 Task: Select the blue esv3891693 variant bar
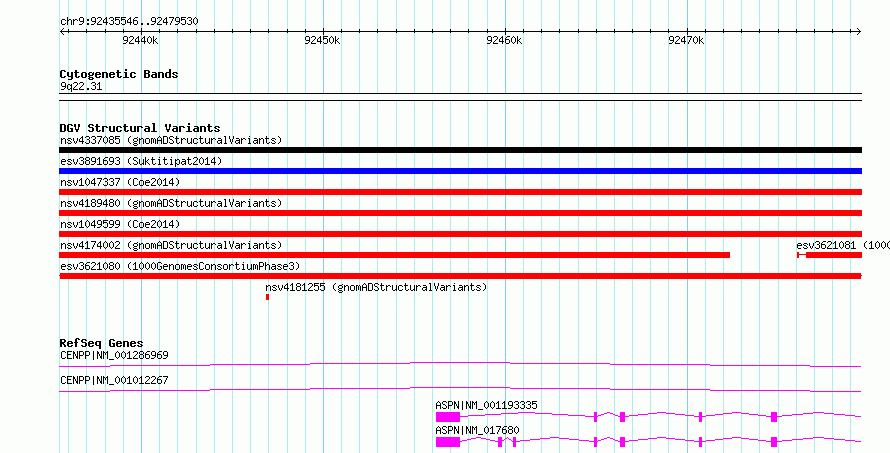click(x=460, y=171)
